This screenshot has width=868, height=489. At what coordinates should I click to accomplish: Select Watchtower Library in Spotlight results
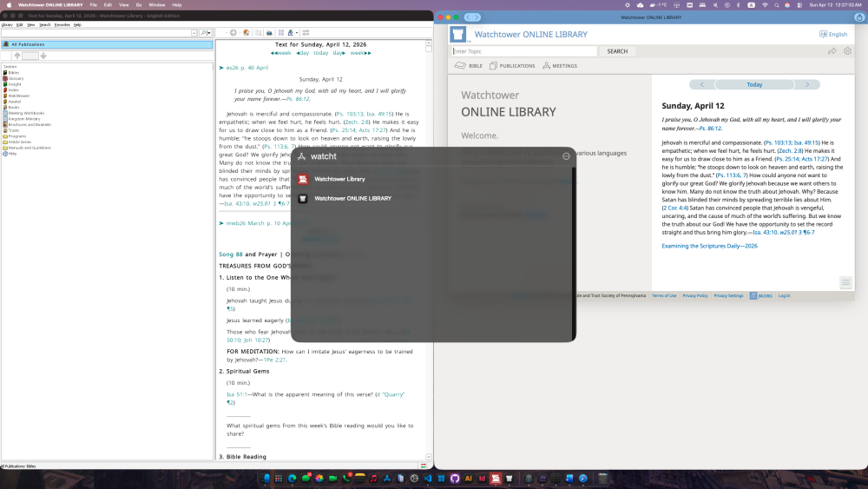coord(339,179)
